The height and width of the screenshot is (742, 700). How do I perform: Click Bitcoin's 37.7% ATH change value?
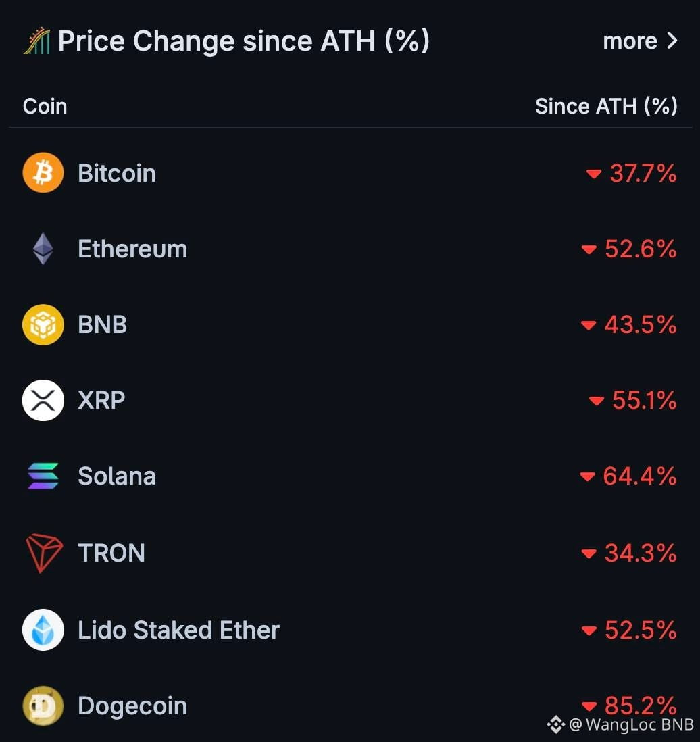(x=642, y=174)
